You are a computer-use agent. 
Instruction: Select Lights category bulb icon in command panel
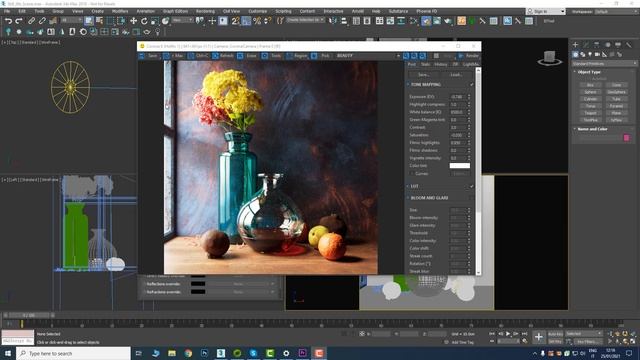click(x=590, y=54)
